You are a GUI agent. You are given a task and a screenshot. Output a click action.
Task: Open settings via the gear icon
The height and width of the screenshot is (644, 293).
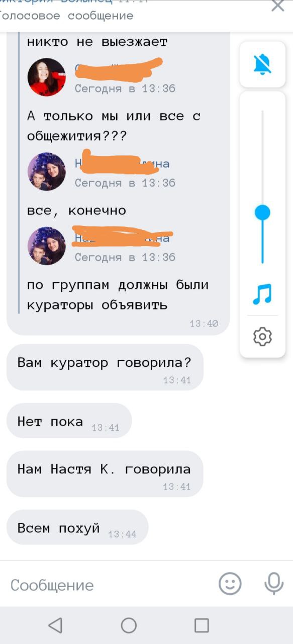[x=262, y=336]
